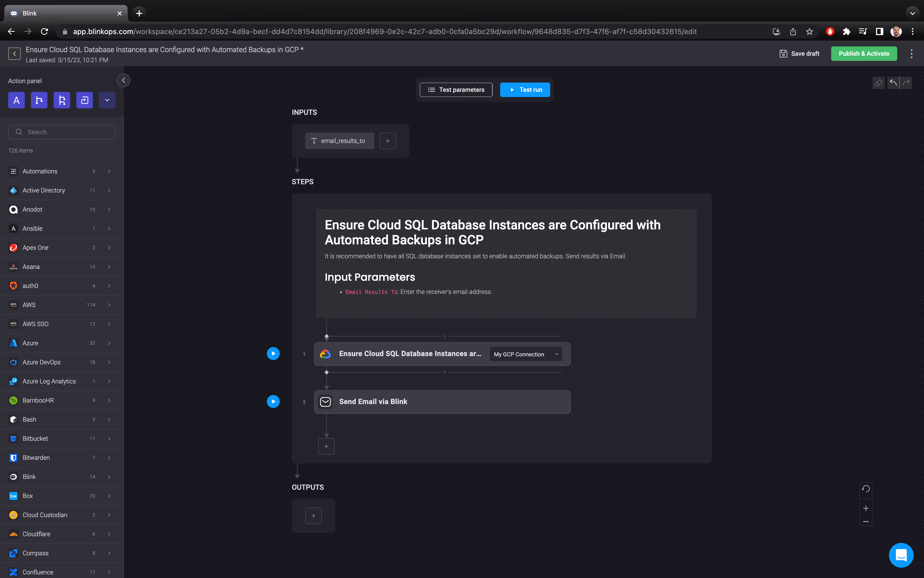Open BambooHR actions list

pos(60,401)
